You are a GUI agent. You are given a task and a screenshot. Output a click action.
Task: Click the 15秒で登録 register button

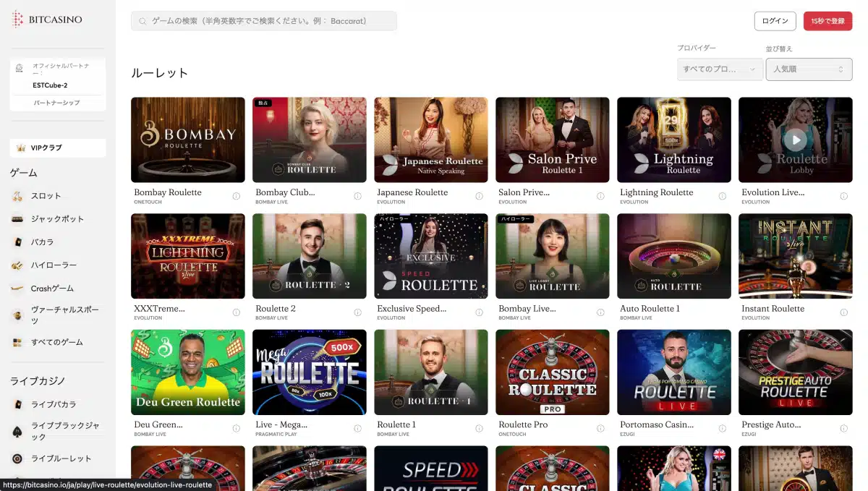(x=827, y=21)
